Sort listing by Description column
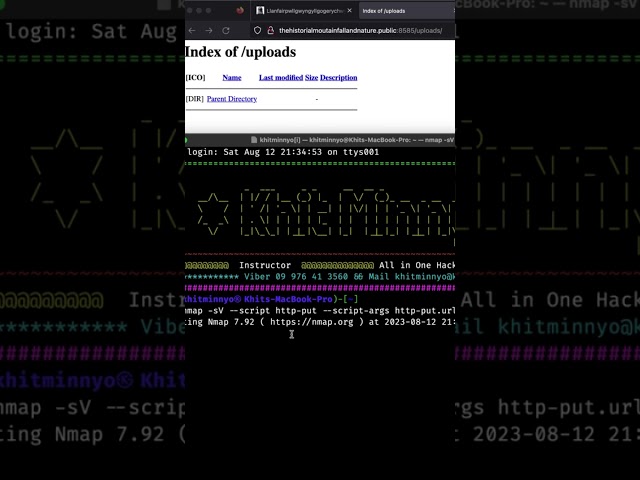The width and height of the screenshot is (640, 480). 339,78
